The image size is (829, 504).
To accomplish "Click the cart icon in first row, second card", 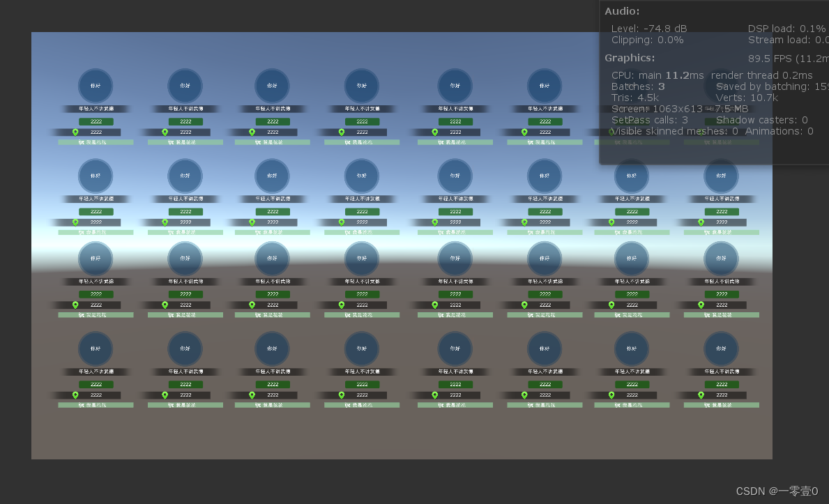I will (x=171, y=142).
